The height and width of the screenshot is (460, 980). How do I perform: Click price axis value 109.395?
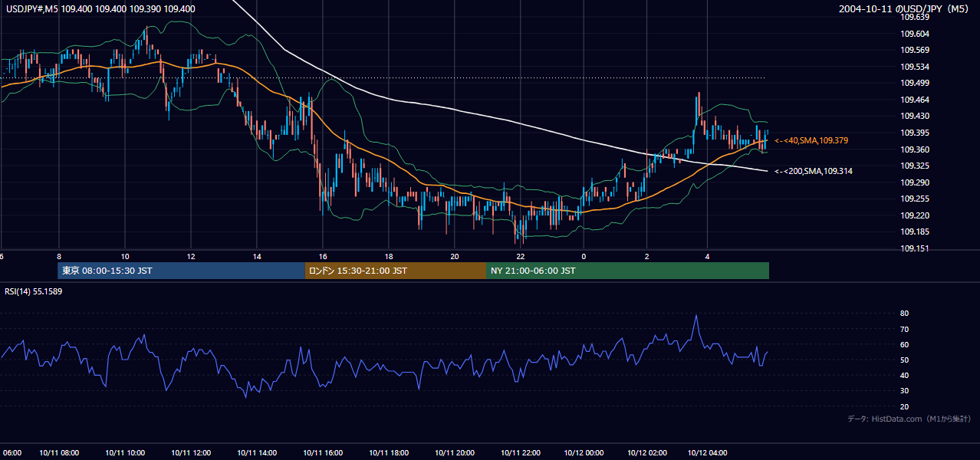tap(916, 133)
